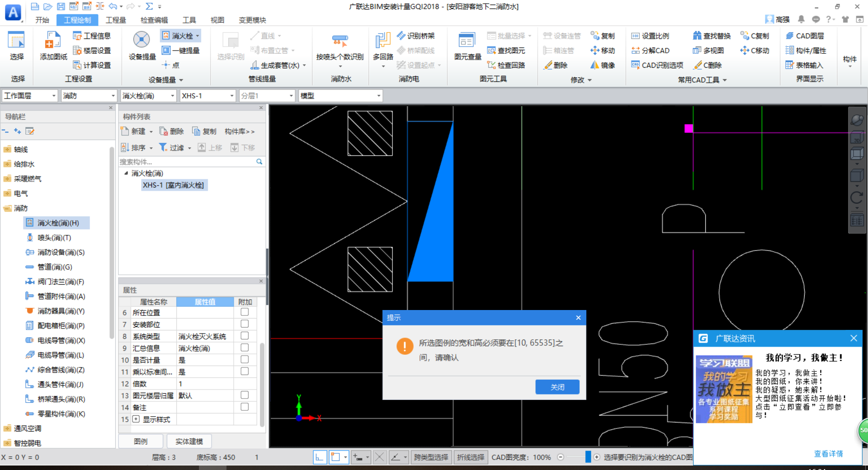Image resolution: width=868 pixels, height=470 pixels.
Task: Click 设置比例 set scale tool
Action: pyautogui.click(x=651, y=36)
